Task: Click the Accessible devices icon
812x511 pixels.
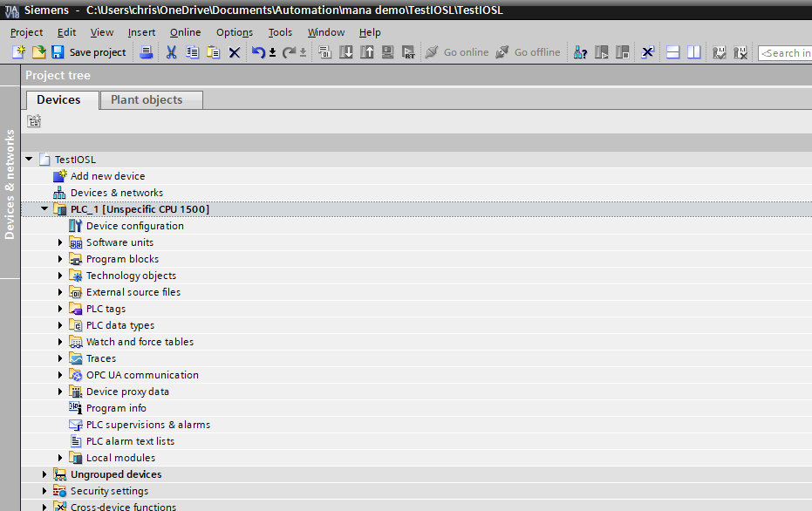Action: click(580, 51)
